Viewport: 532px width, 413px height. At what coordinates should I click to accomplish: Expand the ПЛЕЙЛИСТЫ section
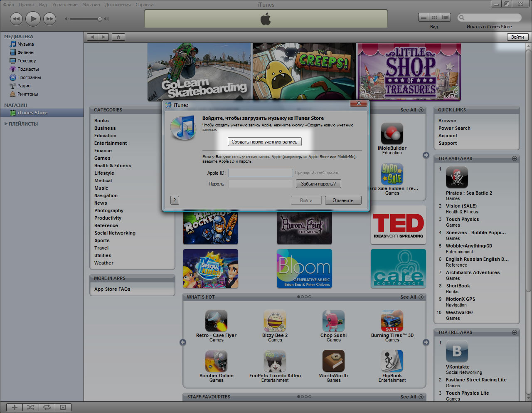point(6,124)
